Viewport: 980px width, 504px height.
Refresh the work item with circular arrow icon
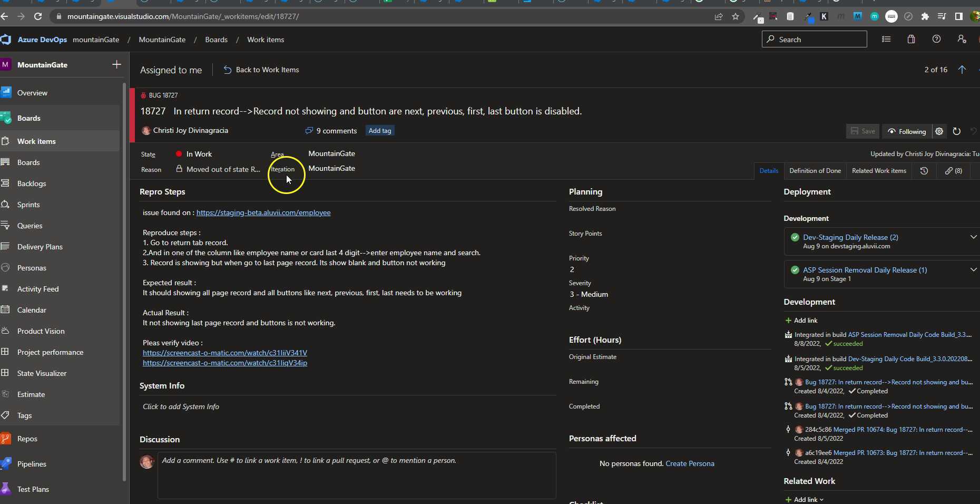(x=957, y=131)
